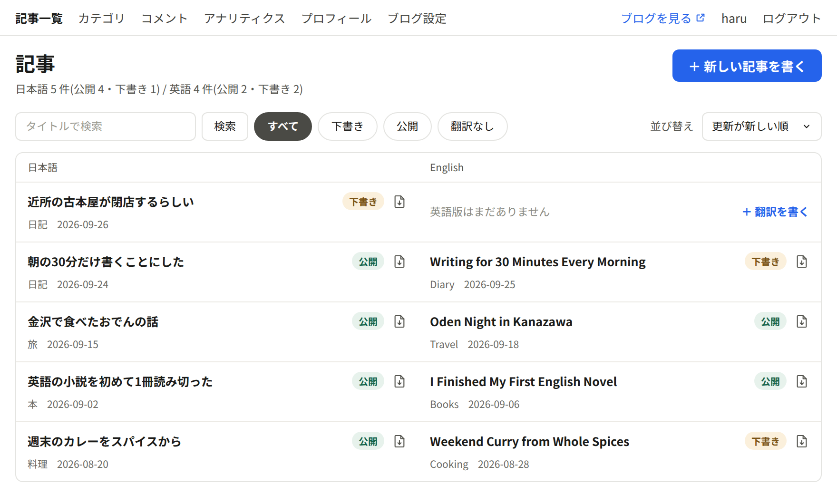Click 公開 badge on Oden Night row
Viewport: 837px width, 504px height.
click(770, 321)
